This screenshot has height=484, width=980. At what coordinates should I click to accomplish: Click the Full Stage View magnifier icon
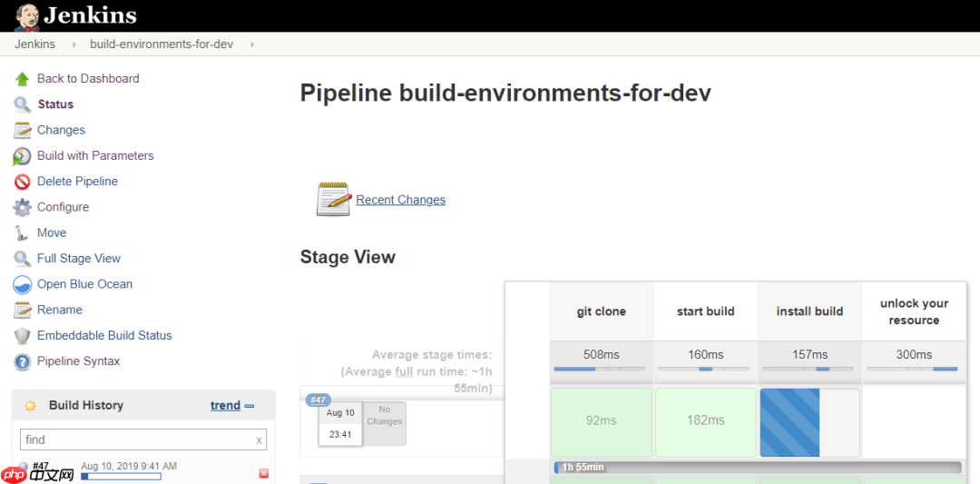(x=23, y=258)
